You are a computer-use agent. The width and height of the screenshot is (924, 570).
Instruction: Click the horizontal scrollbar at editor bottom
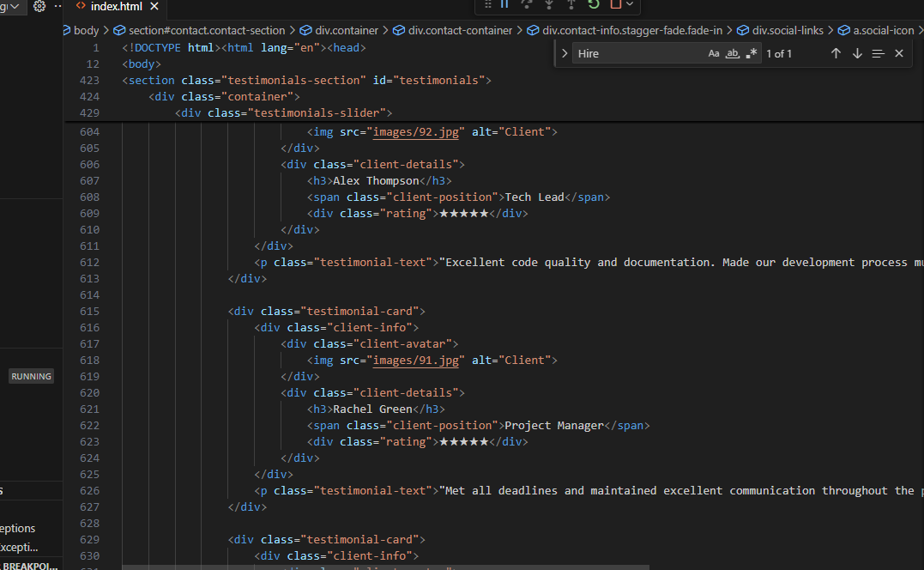386,567
